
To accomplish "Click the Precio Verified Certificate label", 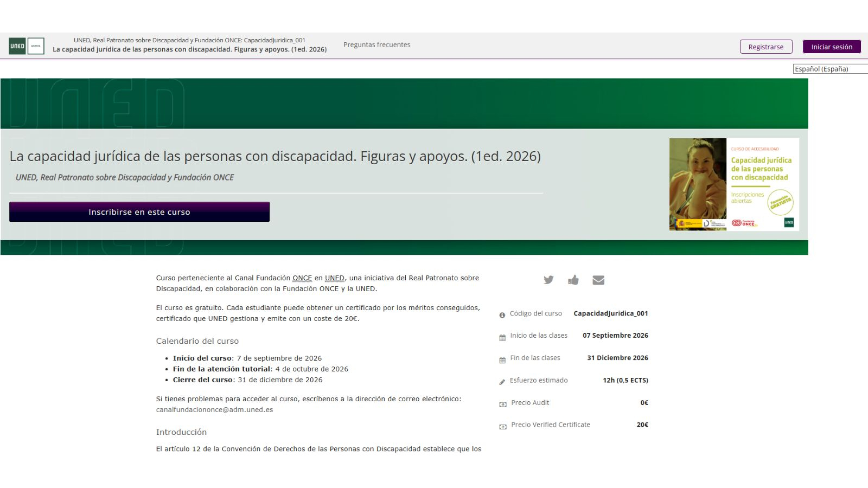I will (x=551, y=425).
